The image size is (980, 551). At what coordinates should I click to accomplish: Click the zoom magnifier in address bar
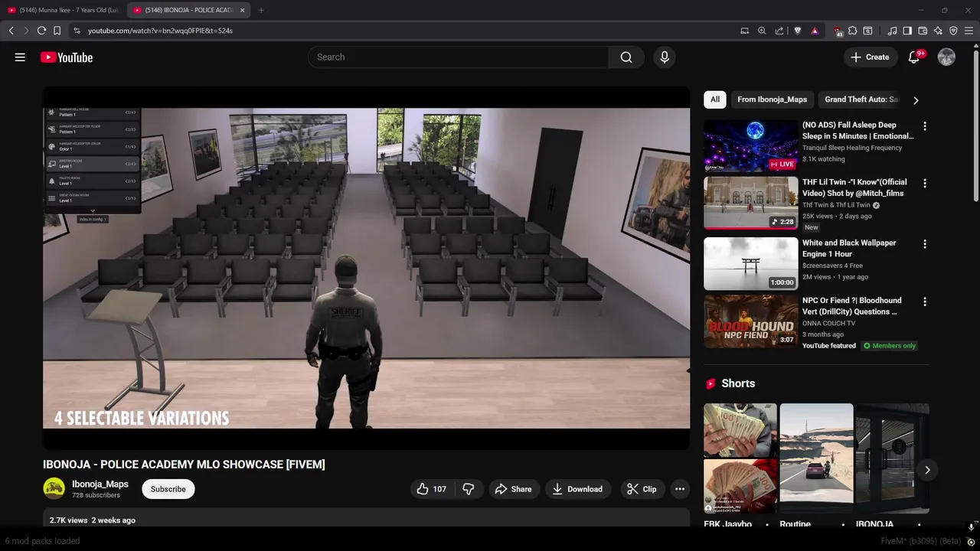tap(762, 31)
